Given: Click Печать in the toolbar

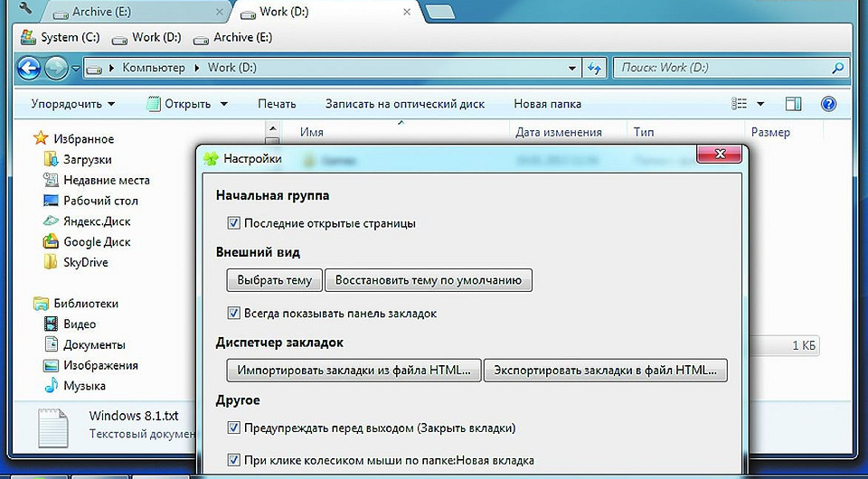Looking at the screenshot, I should [x=277, y=104].
